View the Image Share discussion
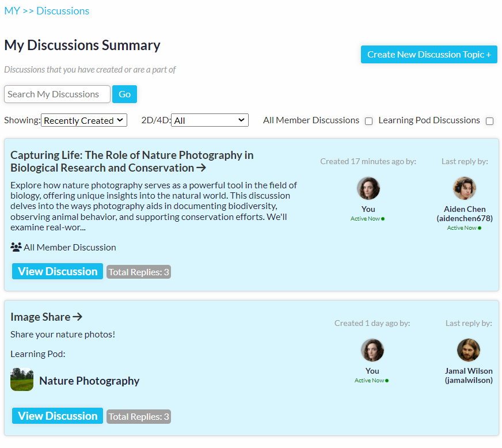 pyautogui.click(x=58, y=416)
